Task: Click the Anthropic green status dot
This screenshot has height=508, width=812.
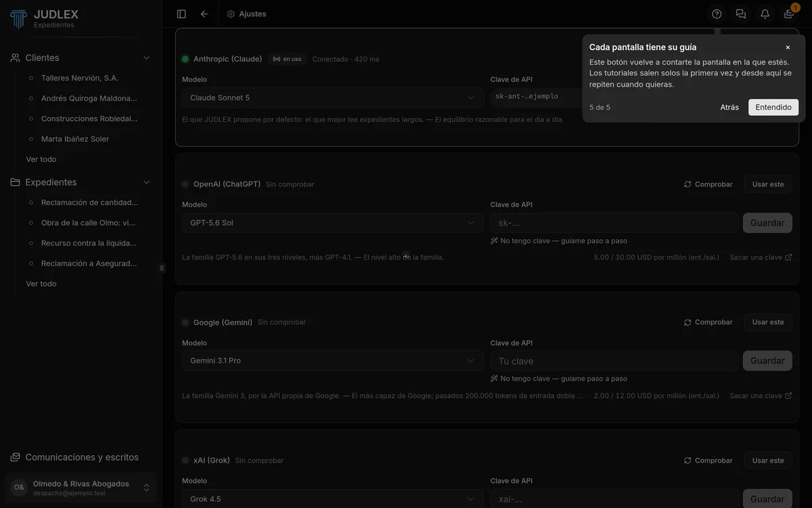Action: click(185, 59)
